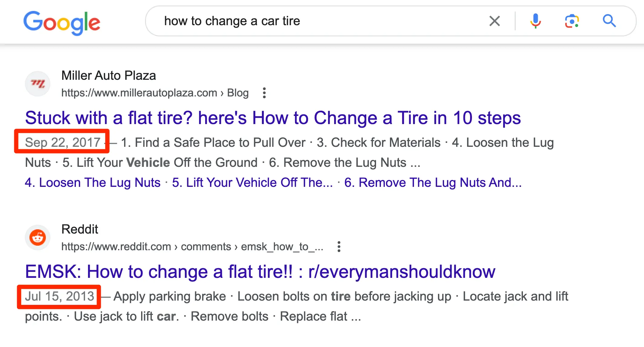Viewport: 644px width, 347px height.
Task: Start voice search with the microphone icon
Action: [x=535, y=21]
